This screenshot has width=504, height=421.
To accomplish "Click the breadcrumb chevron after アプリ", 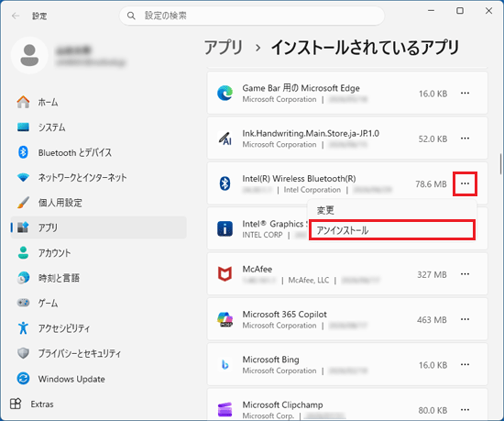I will click(257, 49).
